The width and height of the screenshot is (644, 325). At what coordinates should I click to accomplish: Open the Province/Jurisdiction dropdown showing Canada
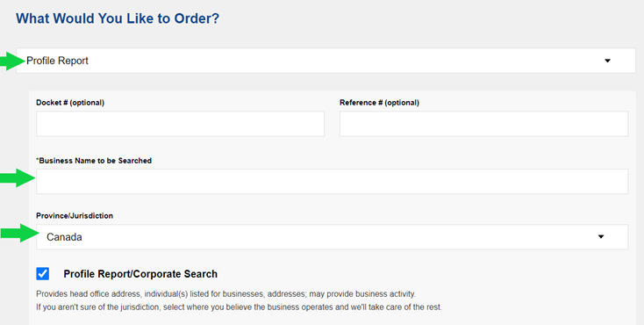coord(332,237)
